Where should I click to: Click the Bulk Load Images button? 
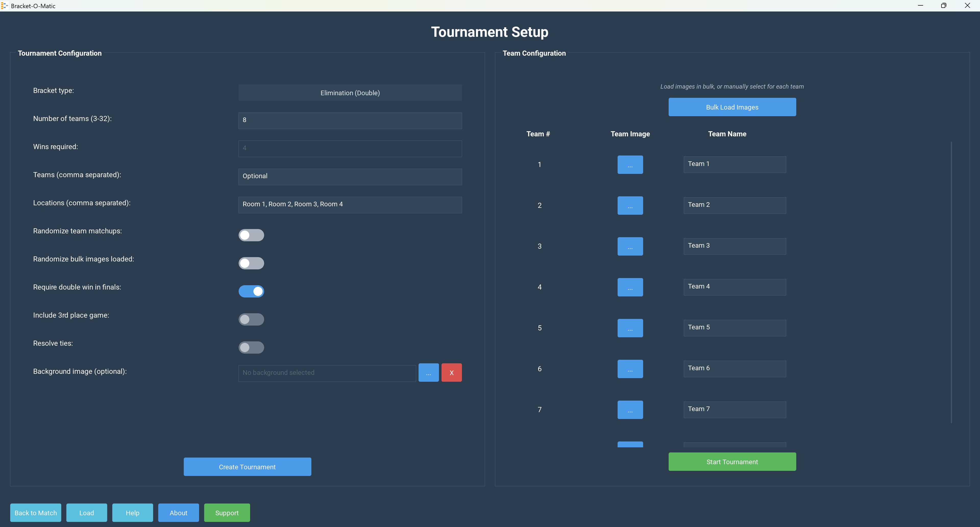point(732,107)
